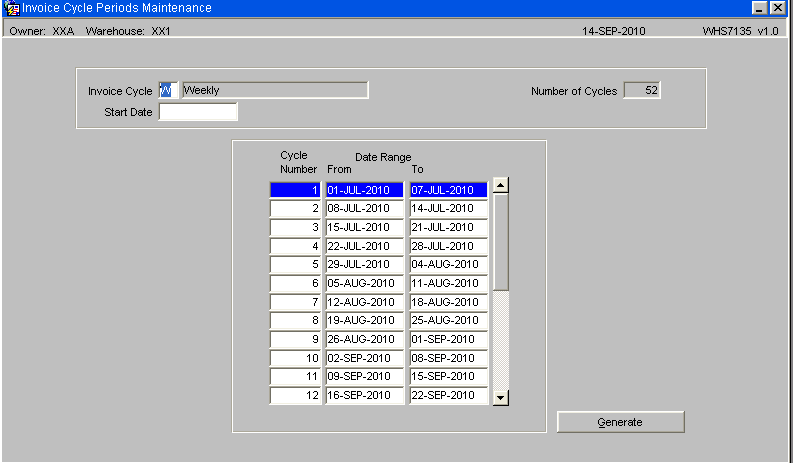Click To date 14-JUL-2010
This screenshot has width=793, height=463.
click(x=449, y=208)
